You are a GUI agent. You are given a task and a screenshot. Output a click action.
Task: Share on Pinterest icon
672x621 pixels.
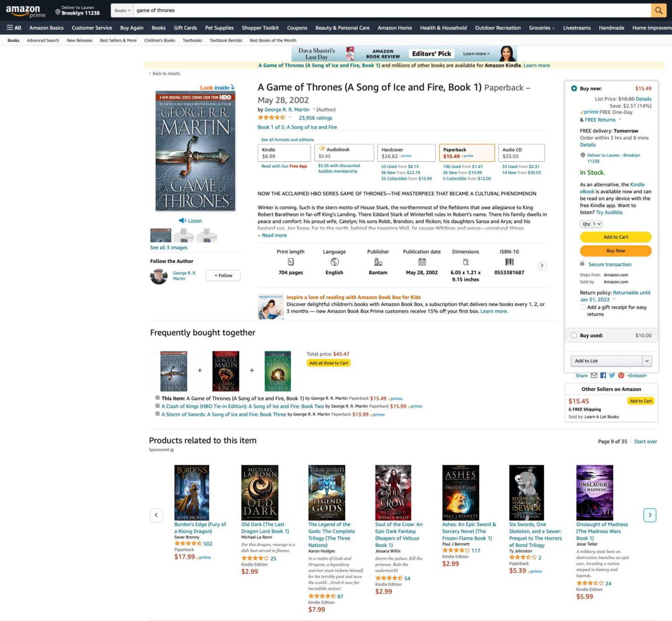(621, 375)
